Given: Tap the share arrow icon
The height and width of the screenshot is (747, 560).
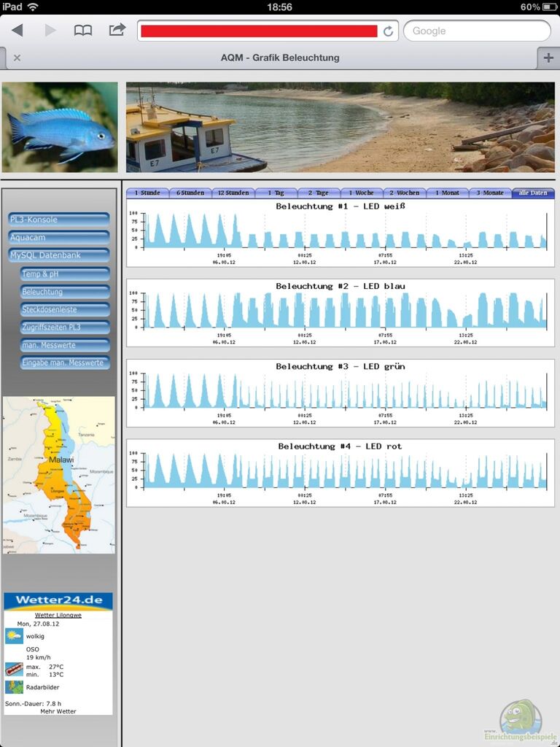Looking at the screenshot, I should coord(117,30).
